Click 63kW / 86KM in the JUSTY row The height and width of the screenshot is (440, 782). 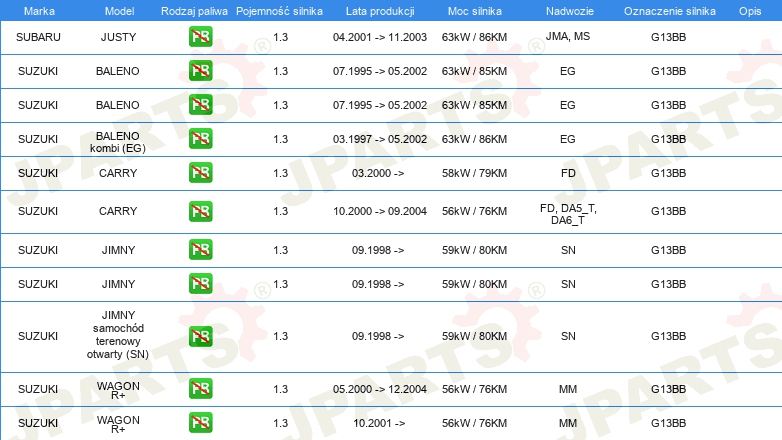(x=474, y=37)
